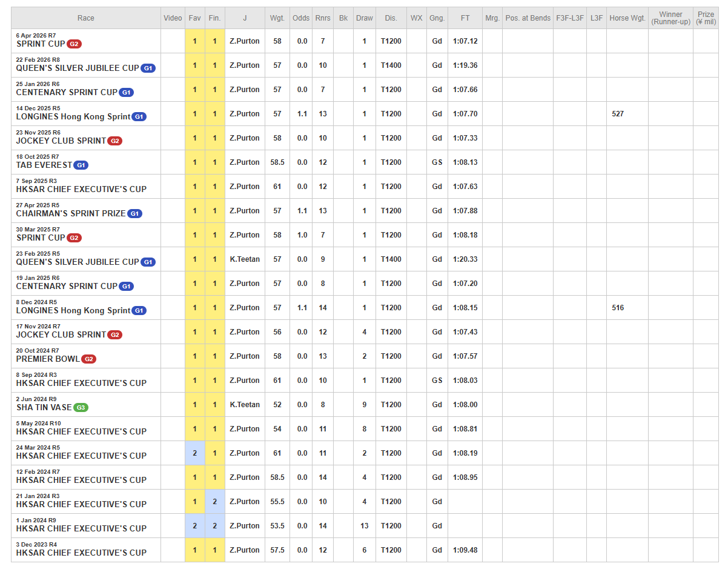
Task: Click the FT column header
Action: [465, 18]
